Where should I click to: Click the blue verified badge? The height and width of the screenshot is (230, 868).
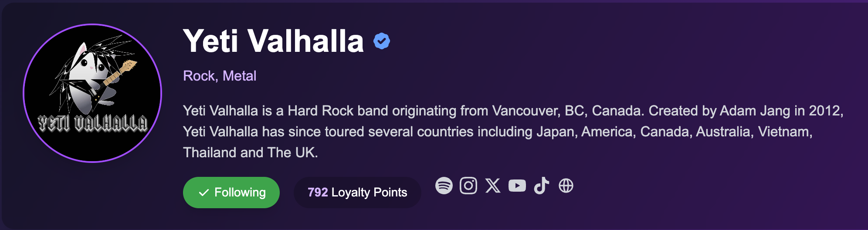[x=382, y=41]
